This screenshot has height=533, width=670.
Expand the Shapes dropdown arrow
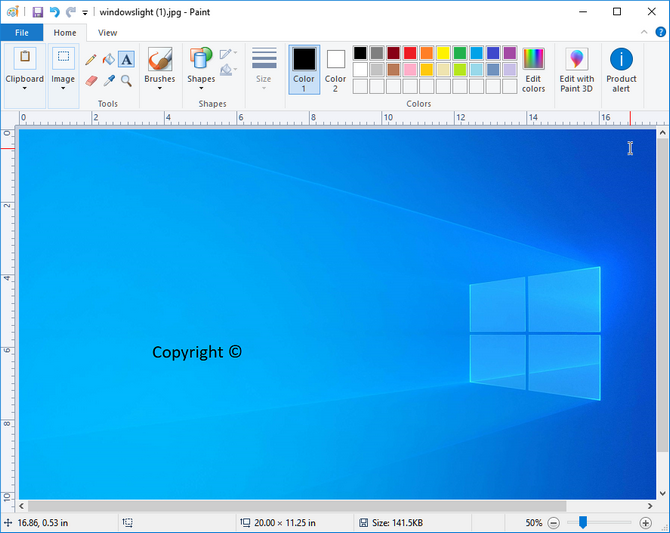[201, 88]
